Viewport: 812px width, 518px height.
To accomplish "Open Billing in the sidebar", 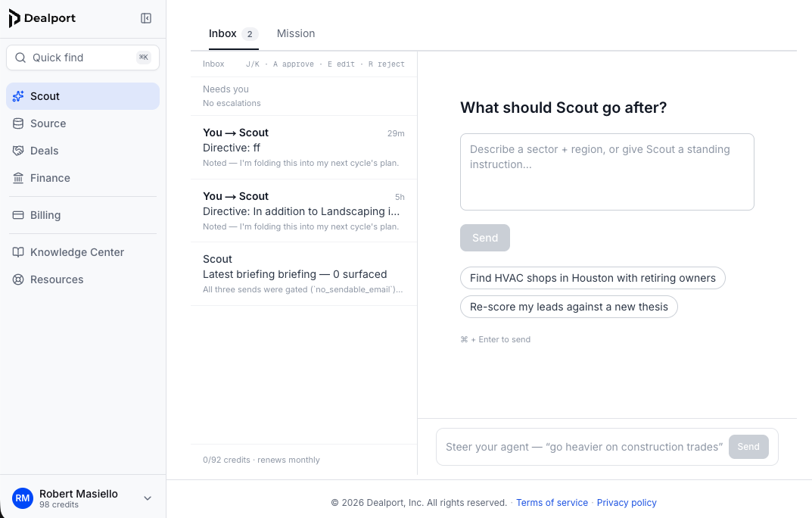I will pos(82,215).
